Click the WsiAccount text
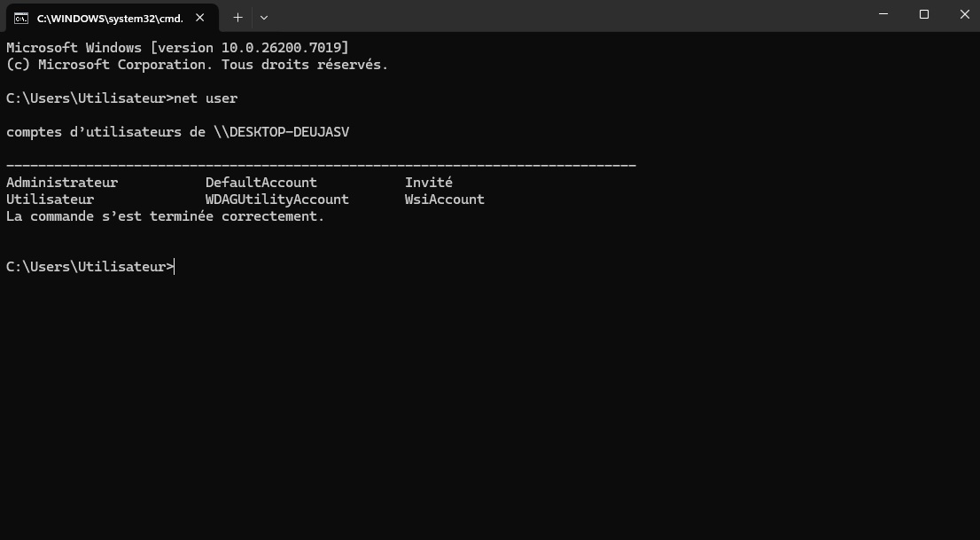 445,199
